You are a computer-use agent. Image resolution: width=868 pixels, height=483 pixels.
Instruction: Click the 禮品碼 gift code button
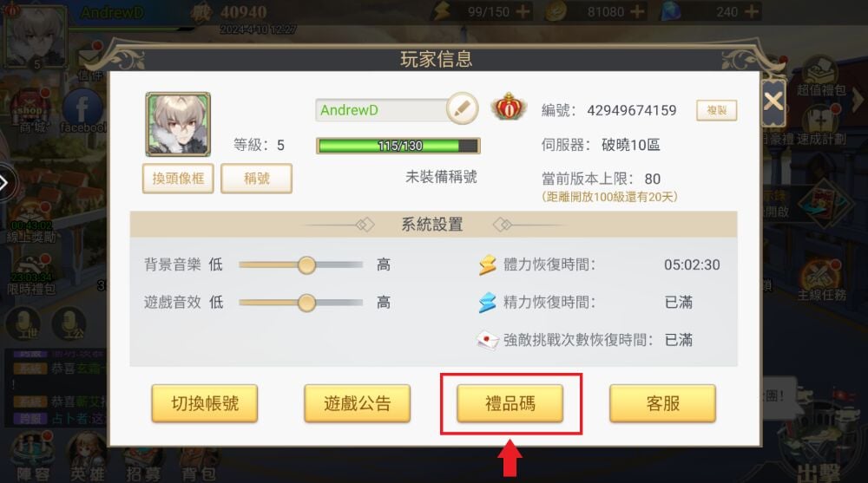(x=510, y=403)
